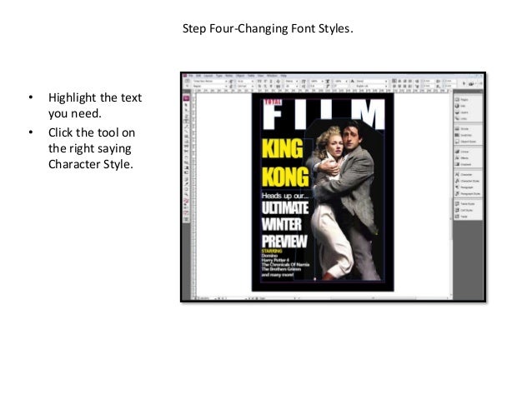The height and width of the screenshot is (399, 532).
Task: Click 'The Chronicles Of Narnia' text line
Action: pyautogui.click(x=285, y=264)
